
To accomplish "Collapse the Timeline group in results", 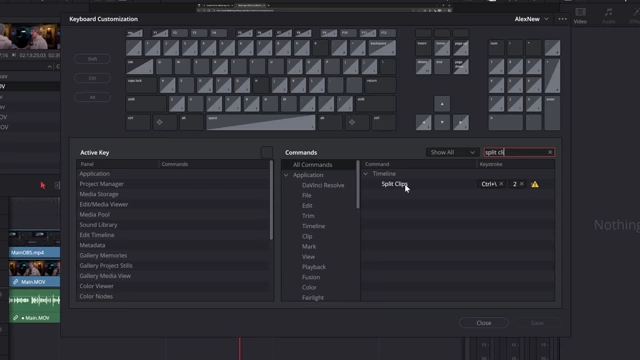I will [366, 174].
